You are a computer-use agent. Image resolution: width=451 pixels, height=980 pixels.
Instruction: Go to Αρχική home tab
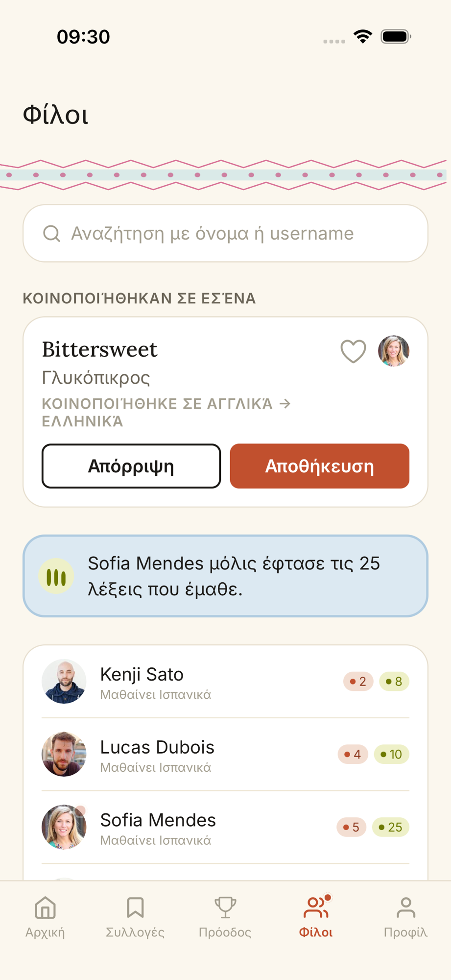click(x=45, y=916)
